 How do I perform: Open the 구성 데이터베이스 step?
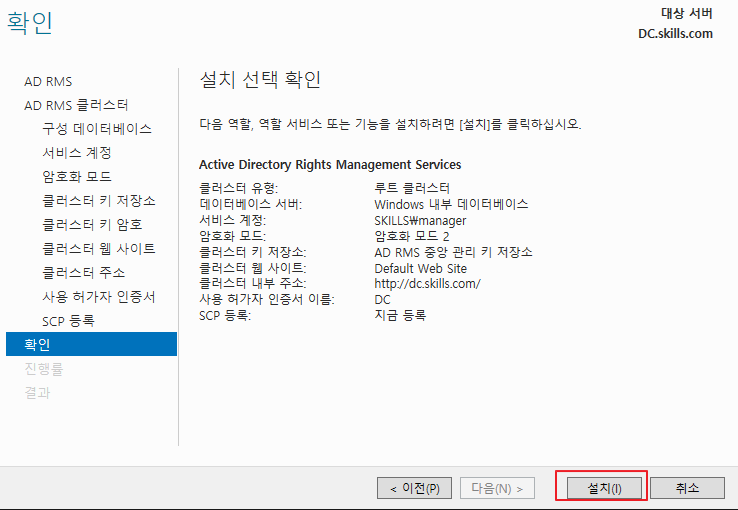tap(97, 129)
